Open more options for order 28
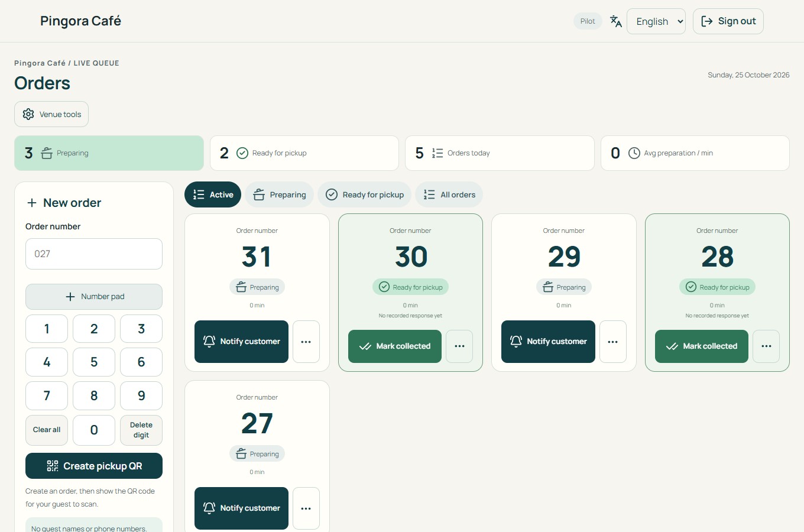This screenshot has height=532, width=804. [766, 346]
